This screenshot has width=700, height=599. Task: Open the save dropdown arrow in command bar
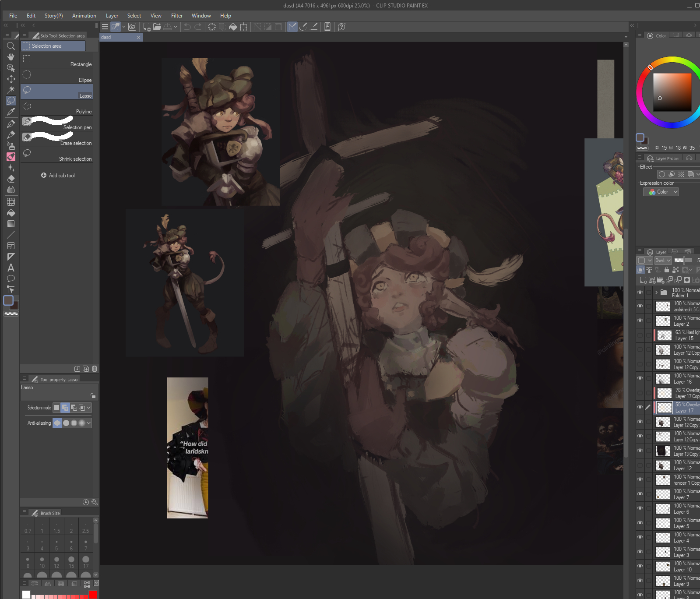[176, 27]
